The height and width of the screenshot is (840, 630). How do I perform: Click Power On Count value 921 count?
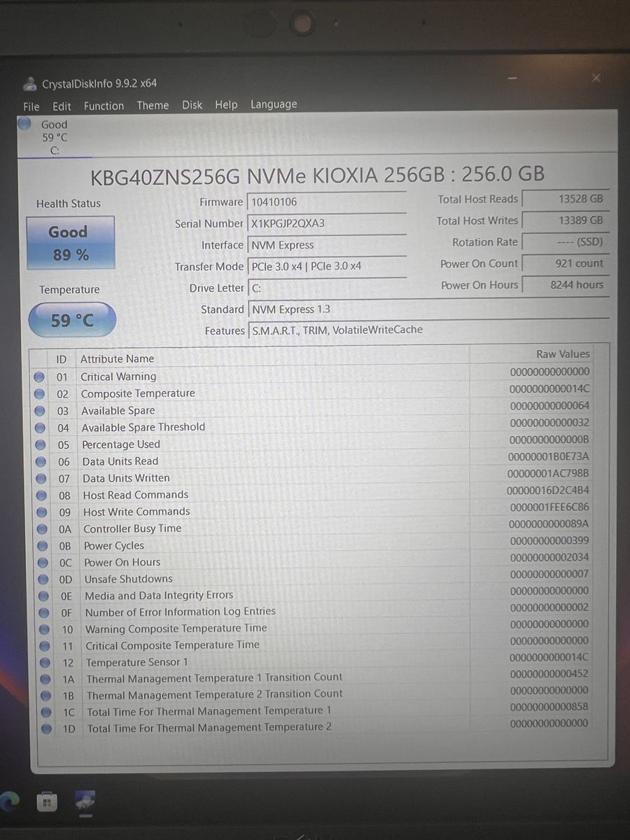point(566,263)
